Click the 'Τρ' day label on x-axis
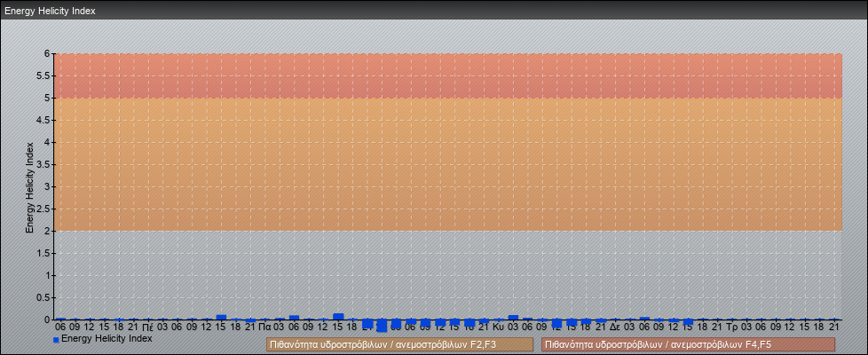Viewport: 868px width, 355px height. (x=732, y=327)
